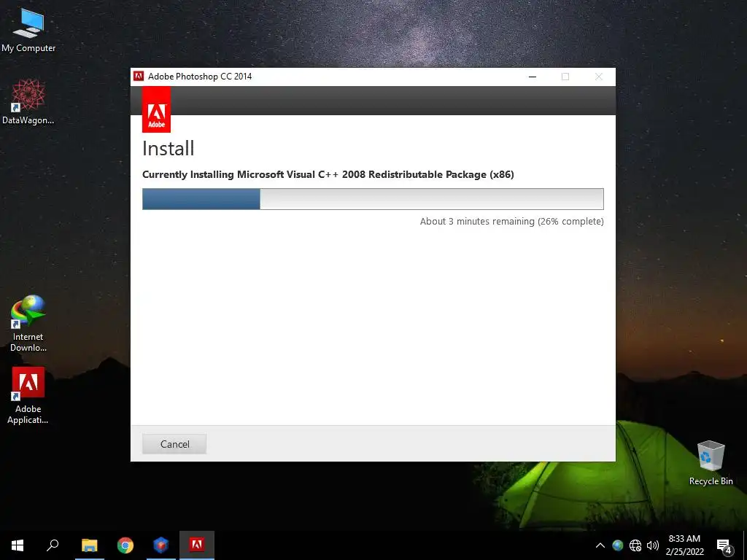The image size is (747, 560).
Task: Minimize the Adobe Photoshop CC 2014 window
Action: pos(533,77)
